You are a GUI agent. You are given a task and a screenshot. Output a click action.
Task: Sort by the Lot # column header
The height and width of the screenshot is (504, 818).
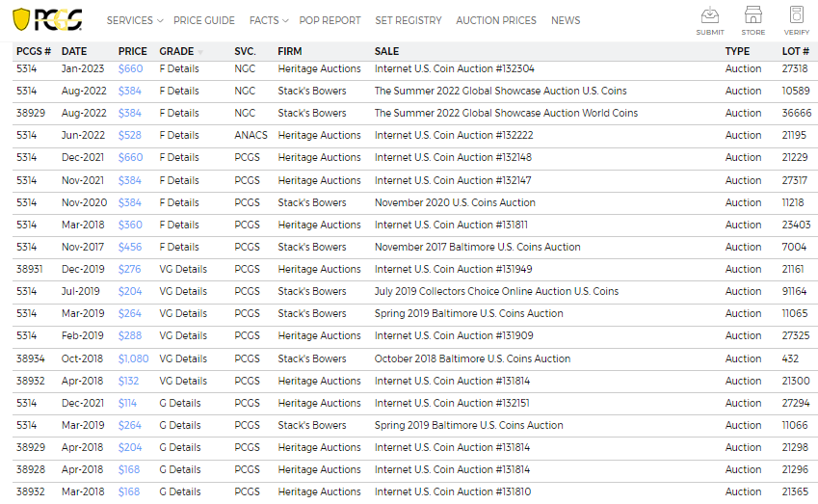click(x=795, y=51)
